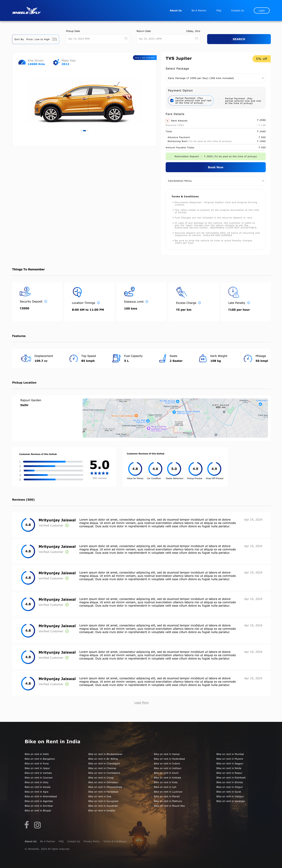Click the Pickup Date input field
282x868 pixels.
tap(98, 39)
